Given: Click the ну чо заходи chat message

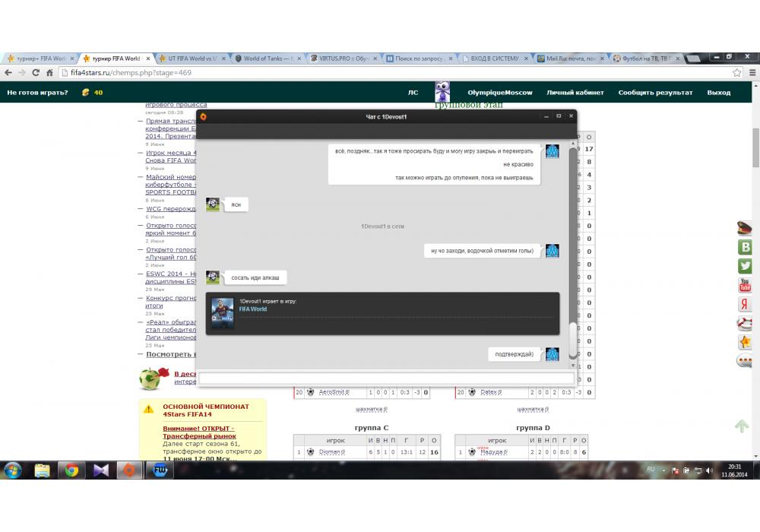Looking at the screenshot, I should (483, 251).
